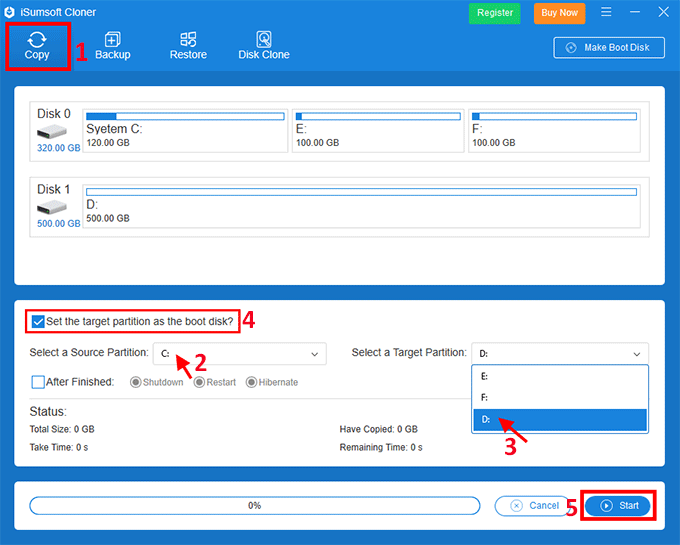The image size is (680, 545).
Task: Open the Copy tab
Action: coord(38,46)
